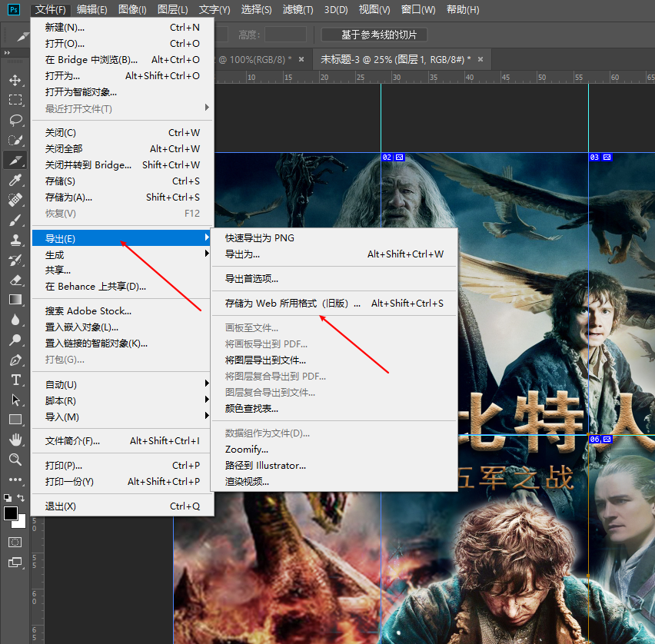This screenshot has width=655, height=644.
Task: Select the Zoom tool
Action: [x=15, y=460]
